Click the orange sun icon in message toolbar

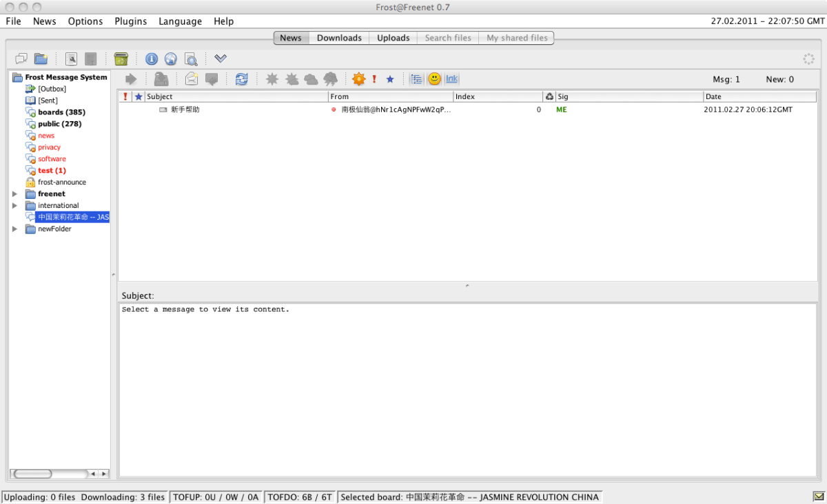(x=358, y=79)
